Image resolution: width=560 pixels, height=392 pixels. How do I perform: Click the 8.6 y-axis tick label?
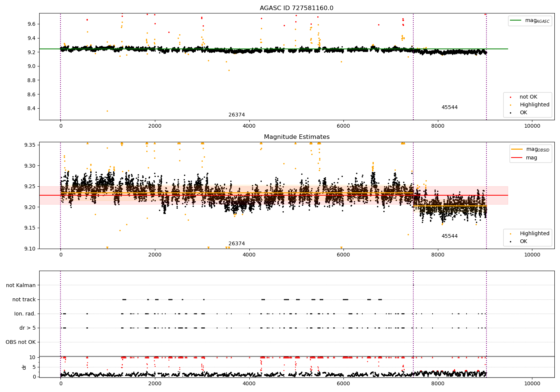[x=31, y=95]
